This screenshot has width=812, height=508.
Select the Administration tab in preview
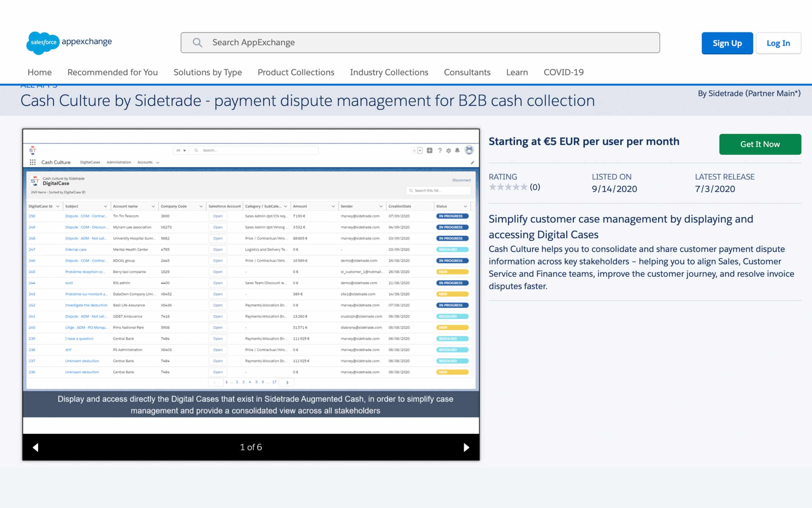click(x=119, y=162)
